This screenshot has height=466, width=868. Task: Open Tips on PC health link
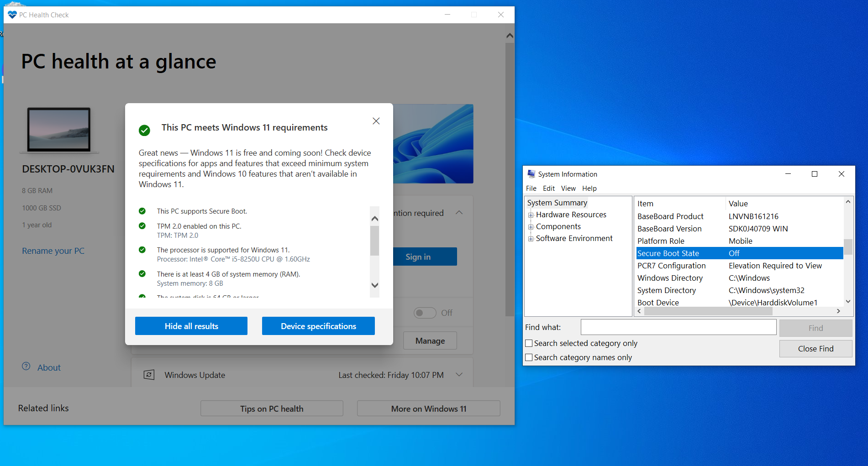coord(272,408)
